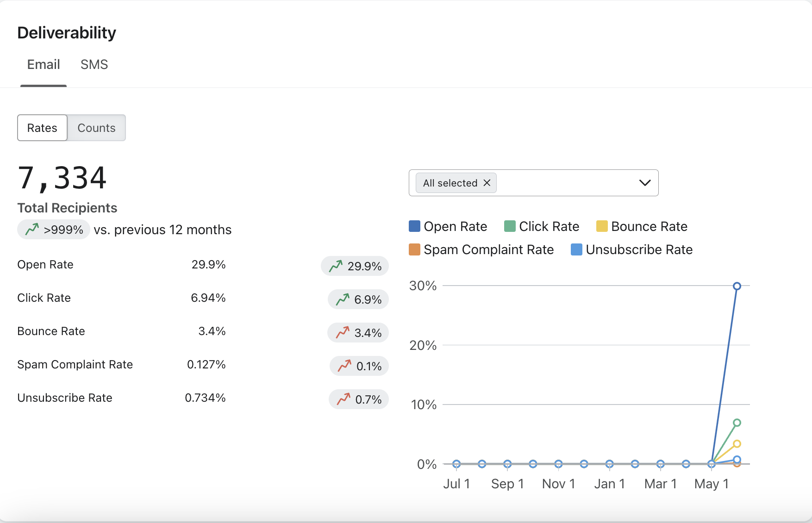Click the Click Rate value 6.94%
This screenshot has height=523, width=812.
[x=208, y=298]
